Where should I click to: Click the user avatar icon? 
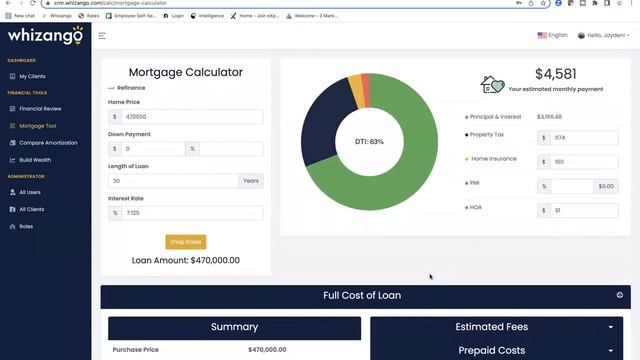581,36
